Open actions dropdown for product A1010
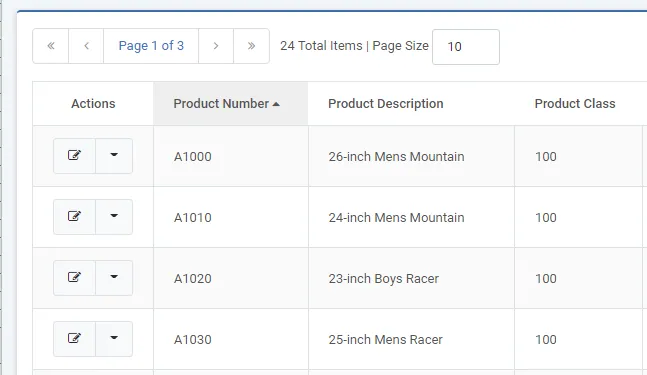This screenshot has width=647, height=375. [114, 217]
